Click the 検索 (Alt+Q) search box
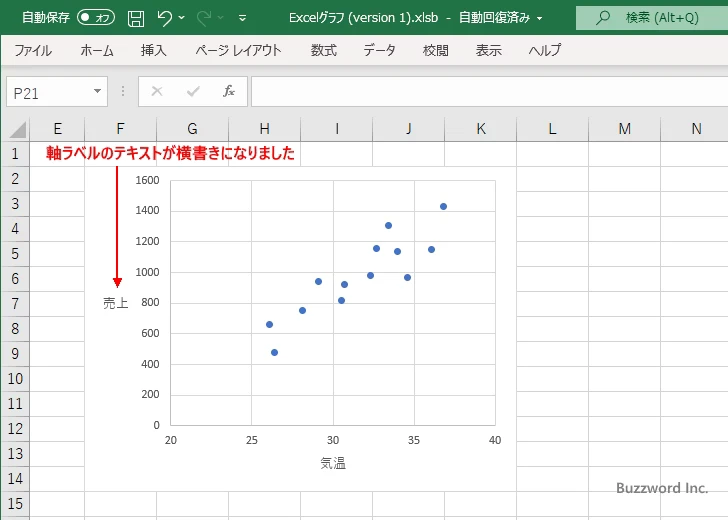The height and width of the screenshot is (520, 728). click(652, 18)
